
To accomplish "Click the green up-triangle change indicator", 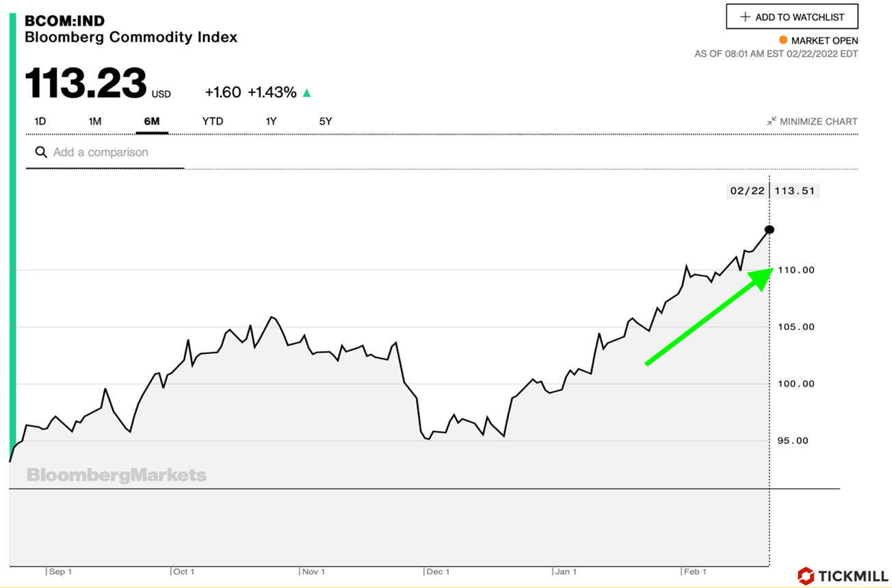I will tap(306, 93).
